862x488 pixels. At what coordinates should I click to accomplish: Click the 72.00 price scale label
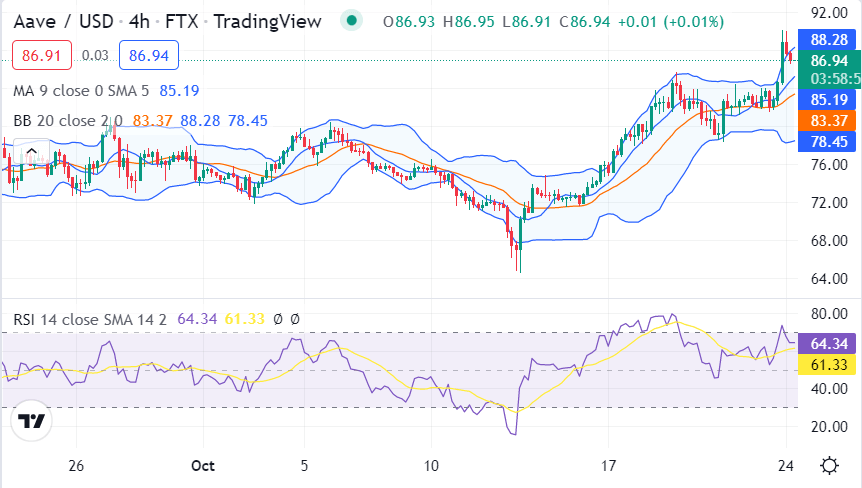coord(829,203)
